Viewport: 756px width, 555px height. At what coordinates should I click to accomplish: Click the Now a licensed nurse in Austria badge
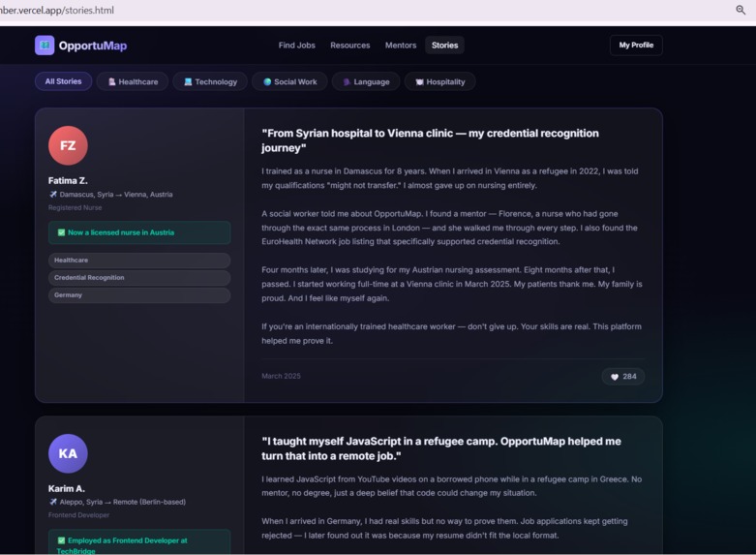click(139, 232)
